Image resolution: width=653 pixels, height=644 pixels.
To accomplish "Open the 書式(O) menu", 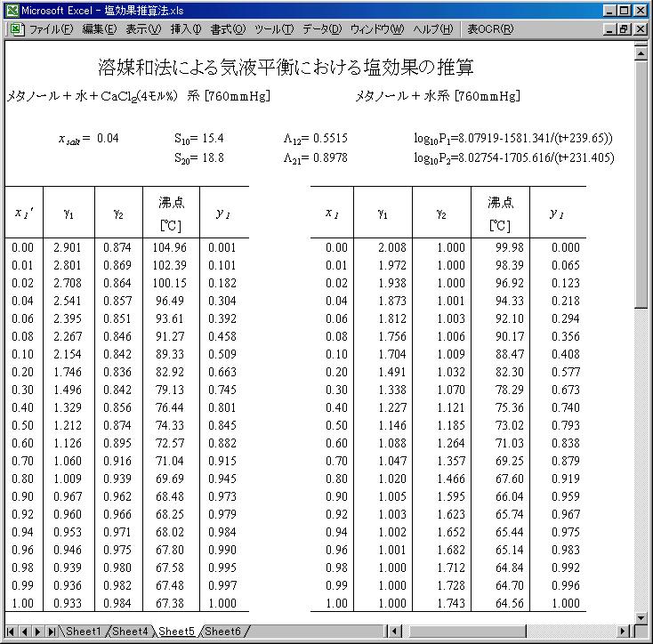I will 230,28.
